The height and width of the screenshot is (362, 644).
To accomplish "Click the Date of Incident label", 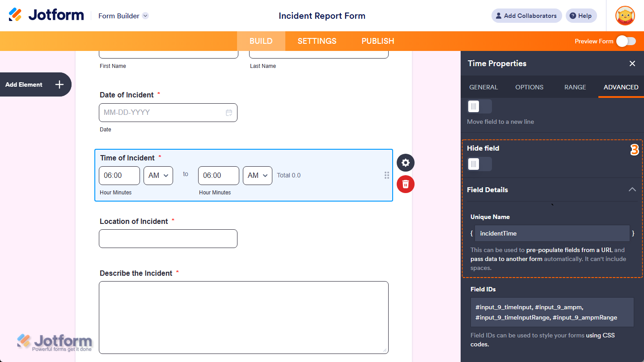I will 127,95.
